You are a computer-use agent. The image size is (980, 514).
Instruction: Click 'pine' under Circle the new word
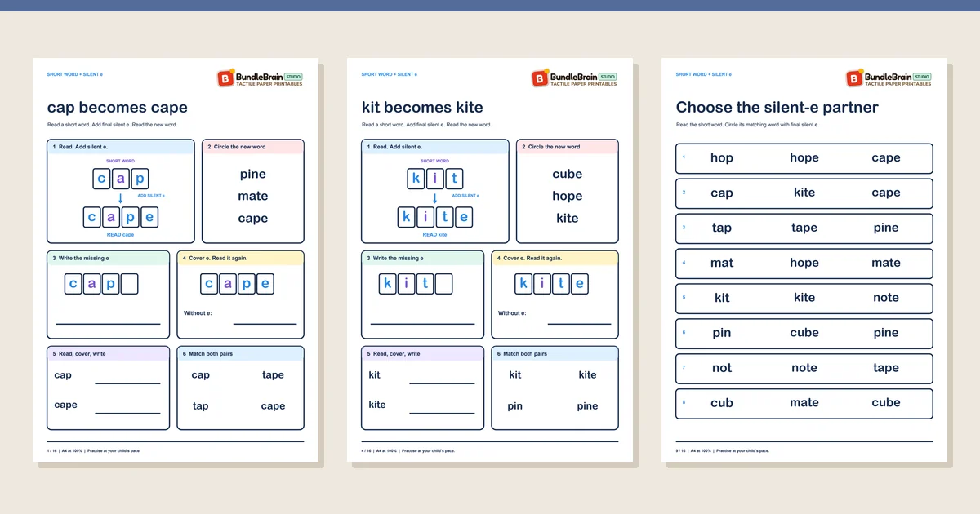pyautogui.click(x=253, y=174)
